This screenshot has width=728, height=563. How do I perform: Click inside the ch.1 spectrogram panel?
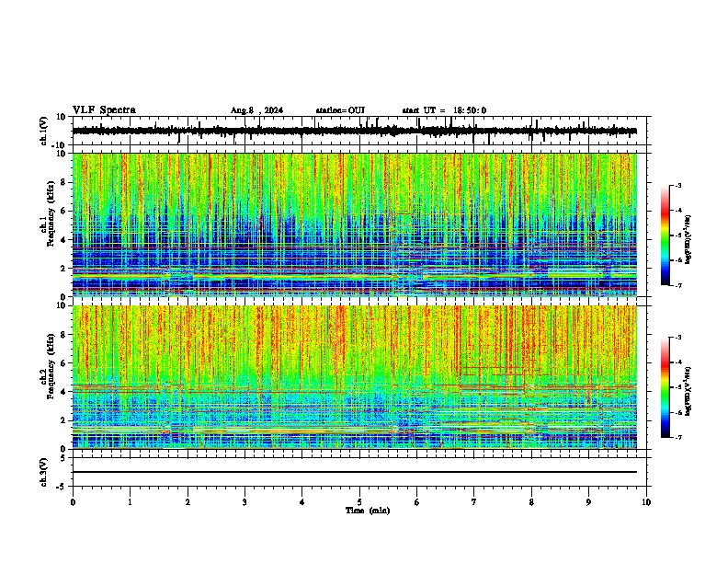point(355,224)
